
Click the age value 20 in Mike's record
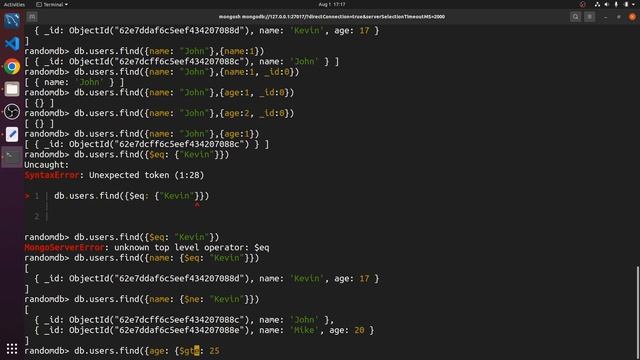[359, 330]
